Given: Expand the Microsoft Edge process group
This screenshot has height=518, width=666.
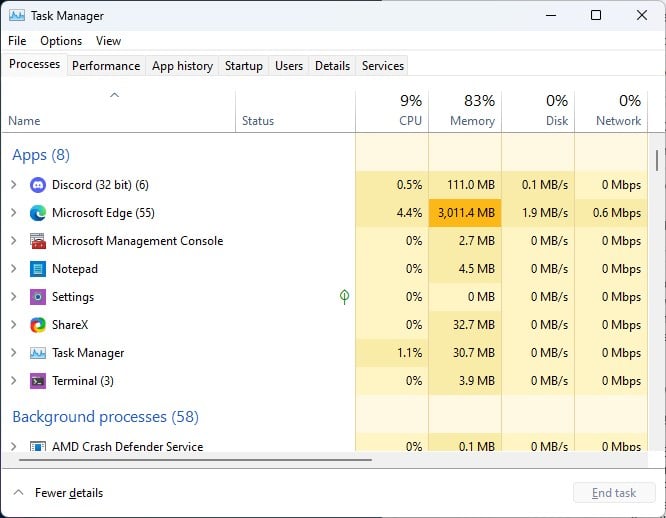Looking at the screenshot, I should point(13,213).
